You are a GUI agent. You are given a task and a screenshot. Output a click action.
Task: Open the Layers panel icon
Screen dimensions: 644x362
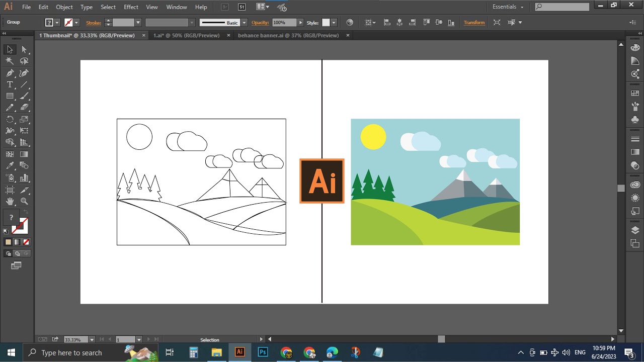[x=635, y=230]
